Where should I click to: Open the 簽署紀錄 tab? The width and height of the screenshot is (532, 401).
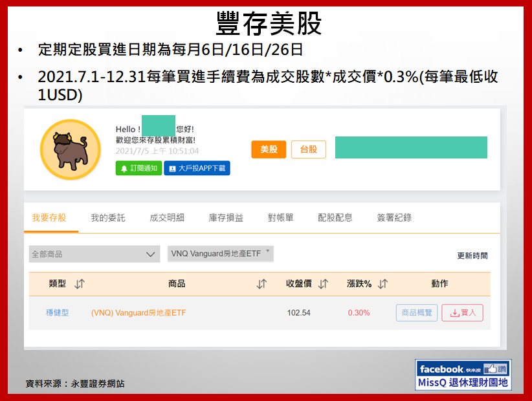[394, 217]
